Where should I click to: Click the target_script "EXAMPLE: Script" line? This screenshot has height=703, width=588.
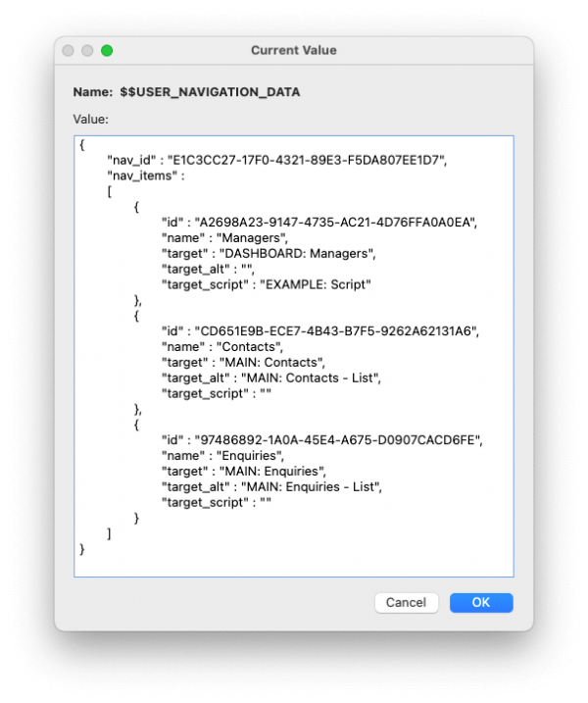click(267, 284)
